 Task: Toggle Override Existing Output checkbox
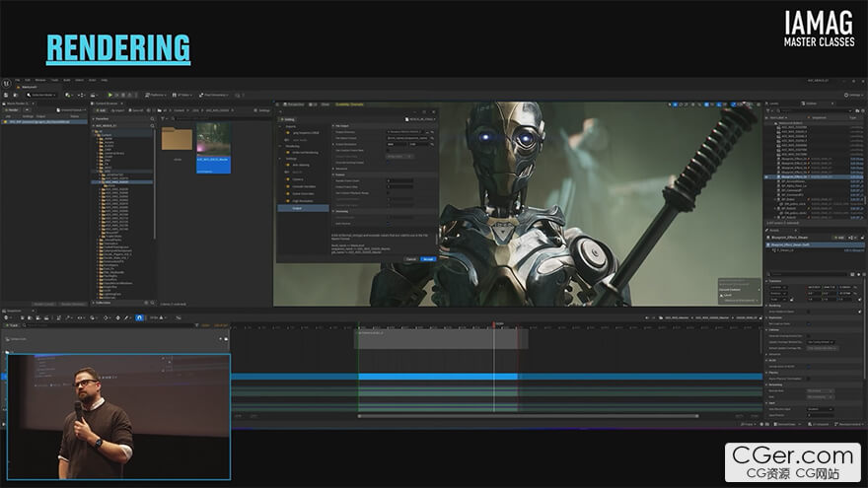pyautogui.click(x=388, y=163)
